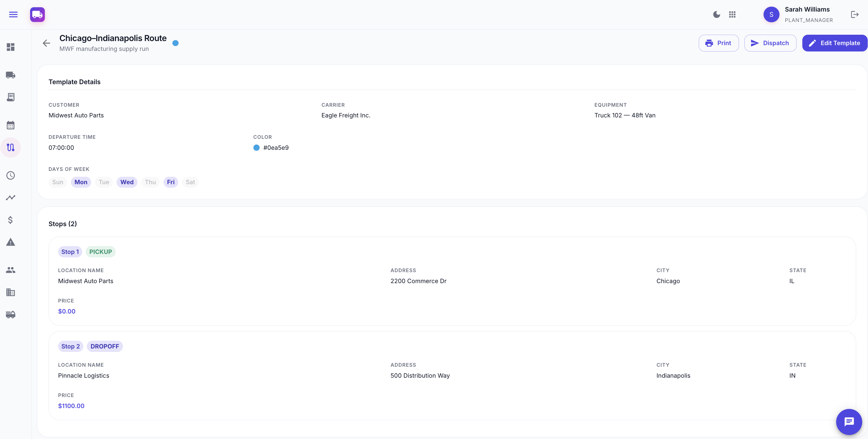Screen dimensions: 868x439
Task: Click the blue color dot beside the route title
Action: click(175, 43)
